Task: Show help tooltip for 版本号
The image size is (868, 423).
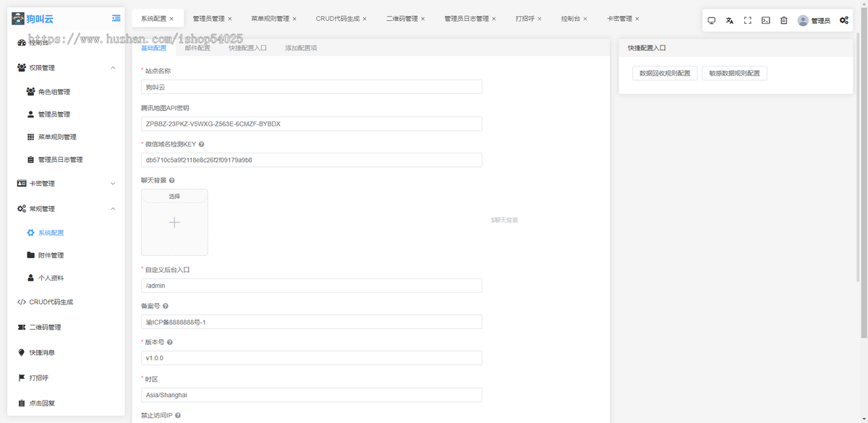Action: click(169, 342)
